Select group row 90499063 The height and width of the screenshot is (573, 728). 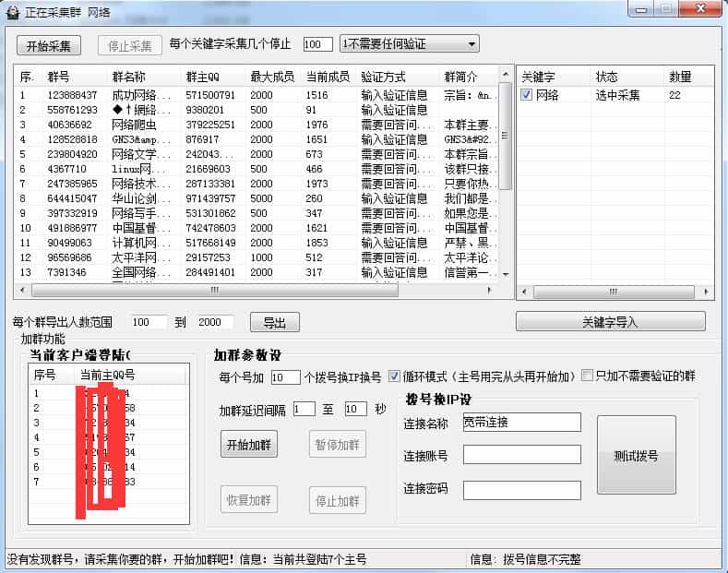(257, 243)
